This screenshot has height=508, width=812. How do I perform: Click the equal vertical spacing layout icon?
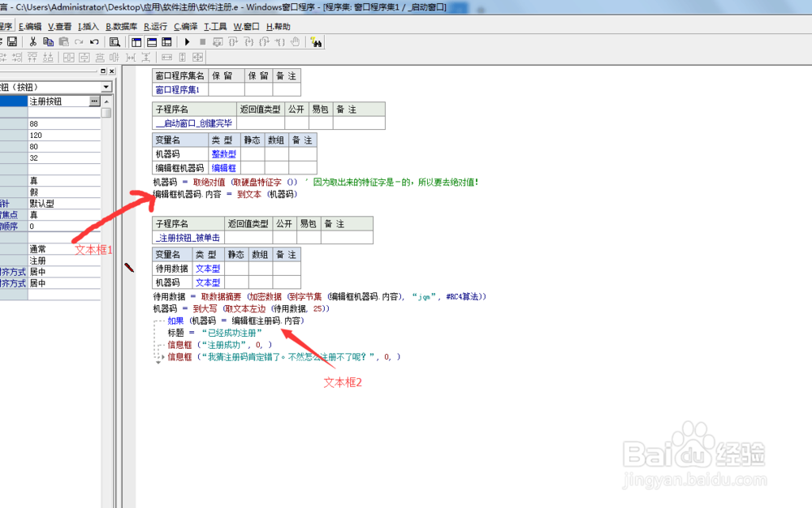(x=146, y=58)
